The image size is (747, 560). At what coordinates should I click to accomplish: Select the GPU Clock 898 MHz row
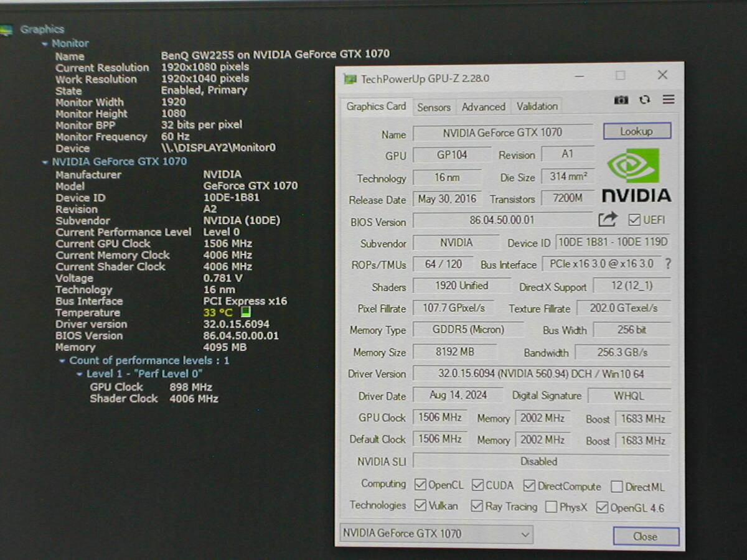[151, 387]
